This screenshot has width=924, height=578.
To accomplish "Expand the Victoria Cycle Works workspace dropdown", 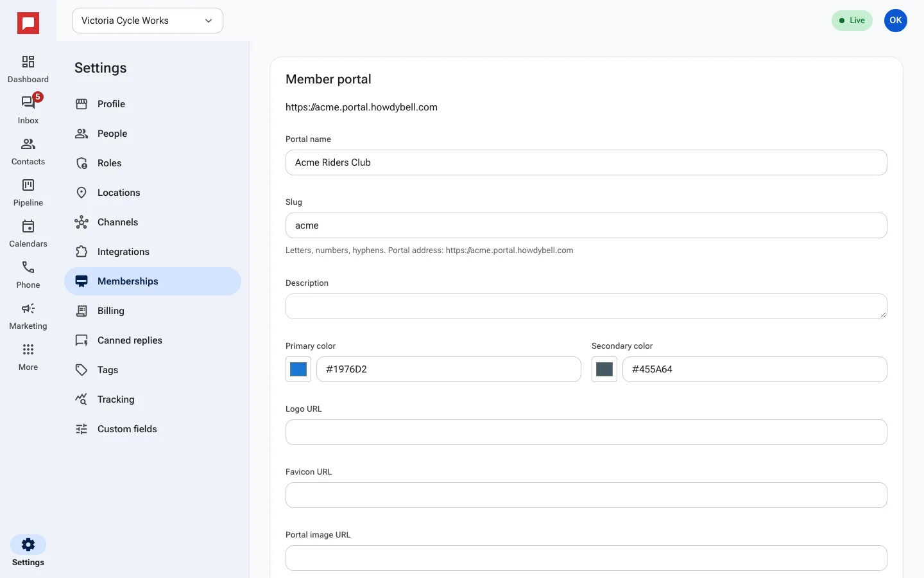I will [x=148, y=21].
